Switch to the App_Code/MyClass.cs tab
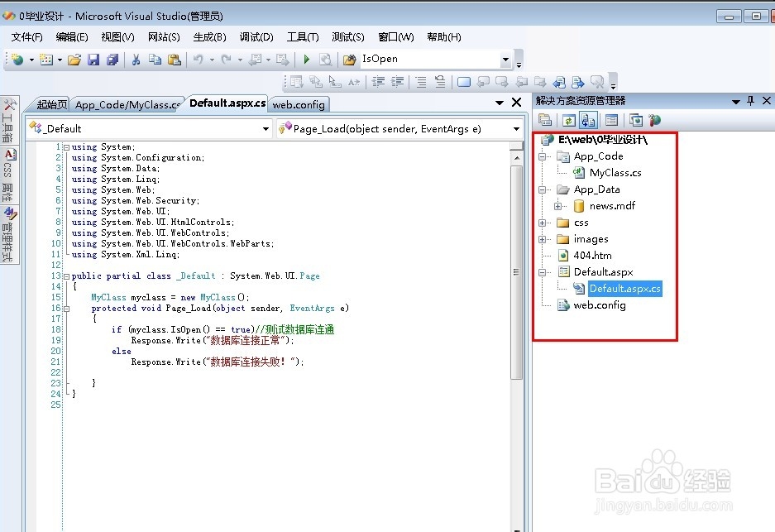775x532 pixels. (x=127, y=105)
